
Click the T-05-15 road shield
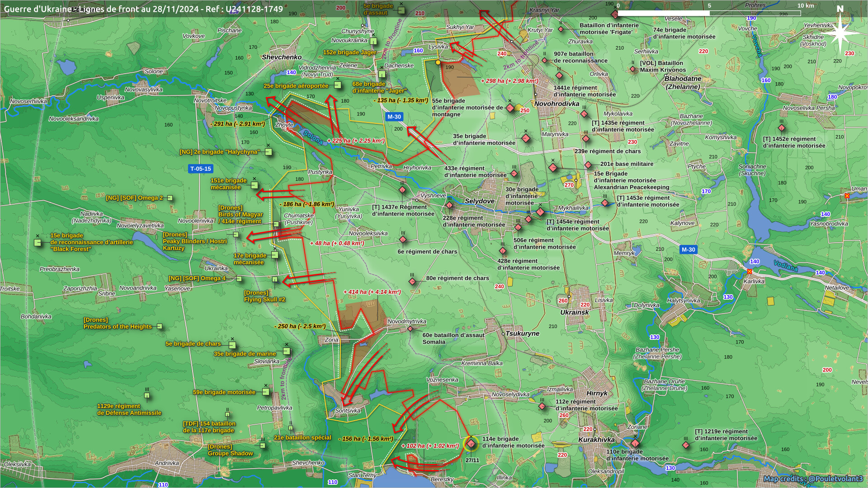click(x=200, y=169)
